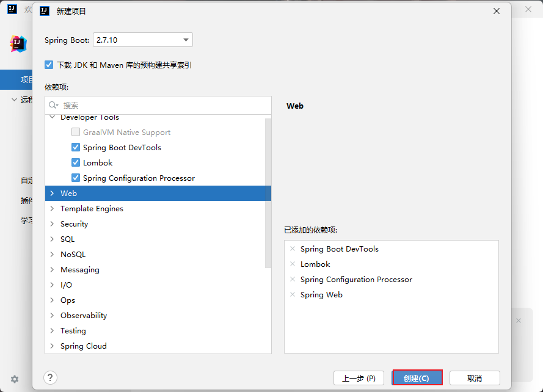Remove Lombok from added dependencies list
This screenshot has height=392, width=543.
pyautogui.click(x=293, y=264)
